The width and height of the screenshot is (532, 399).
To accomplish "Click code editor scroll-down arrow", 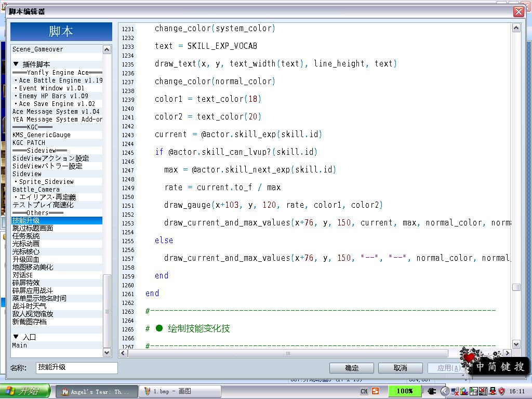I will coord(516,344).
